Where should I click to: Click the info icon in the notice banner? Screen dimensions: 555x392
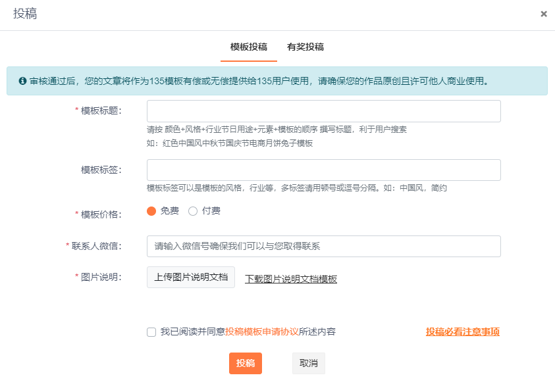pos(22,82)
